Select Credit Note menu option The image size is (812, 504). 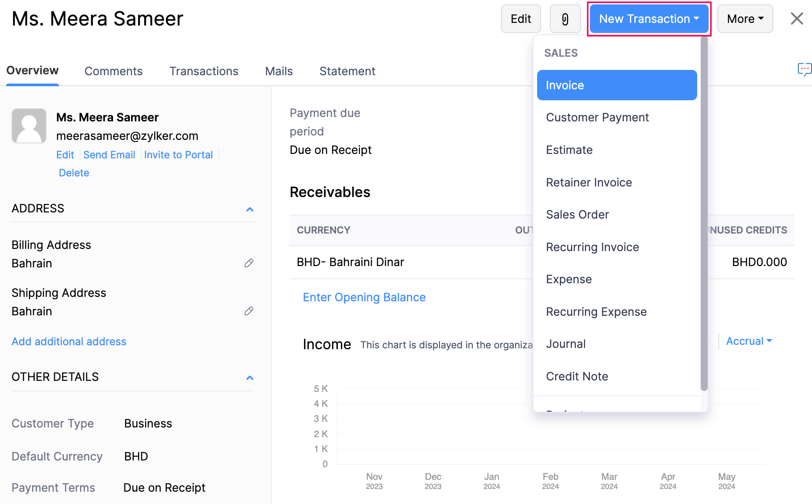(577, 376)
